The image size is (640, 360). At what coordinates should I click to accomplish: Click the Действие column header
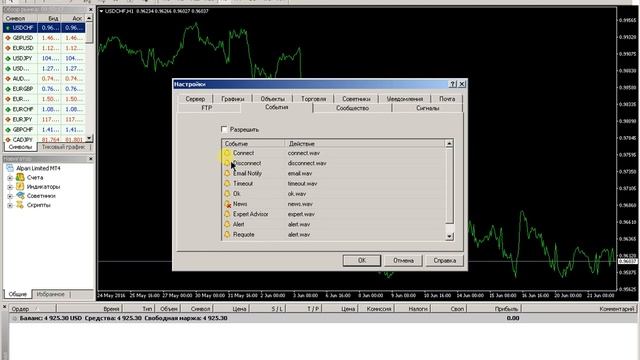(365, 144)
